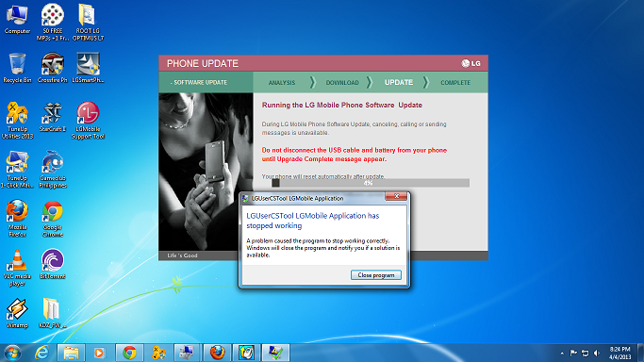This screenshot has height=362, width=644.
Task: Launch TuneUp Utilities 2013 from desktop
Action: point(17,121)
